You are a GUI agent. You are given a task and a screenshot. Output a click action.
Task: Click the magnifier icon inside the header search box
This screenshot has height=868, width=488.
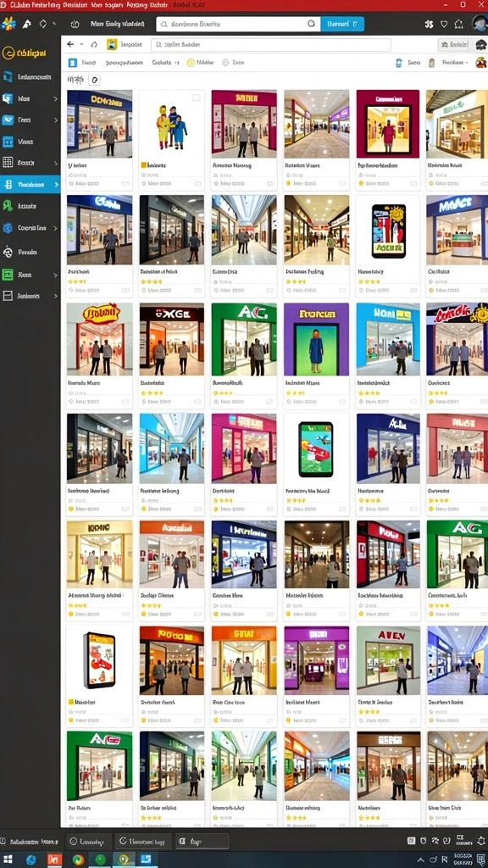point(164,25)
